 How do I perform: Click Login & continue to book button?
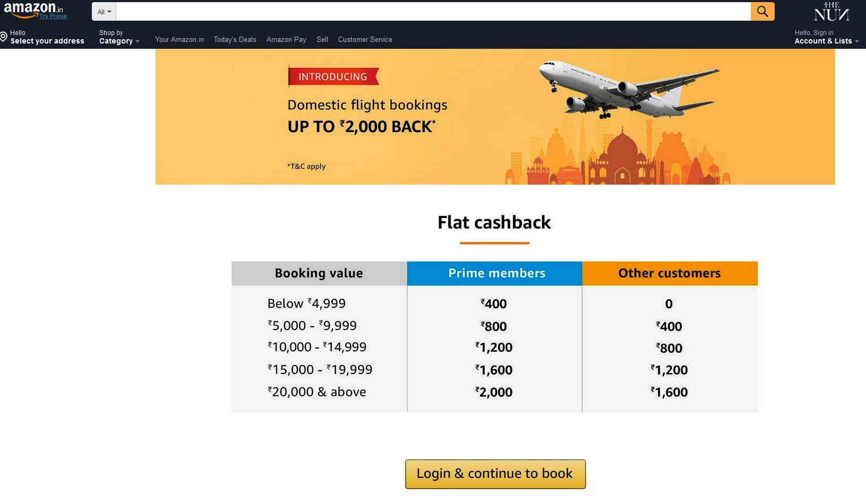point(495,474)
